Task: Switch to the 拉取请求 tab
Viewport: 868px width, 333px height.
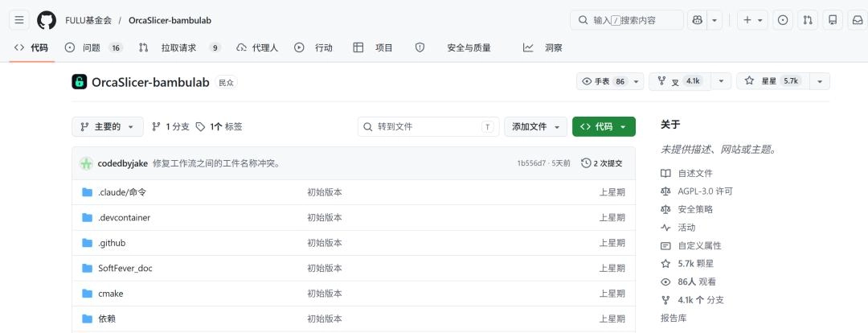Action: [180, 47]
